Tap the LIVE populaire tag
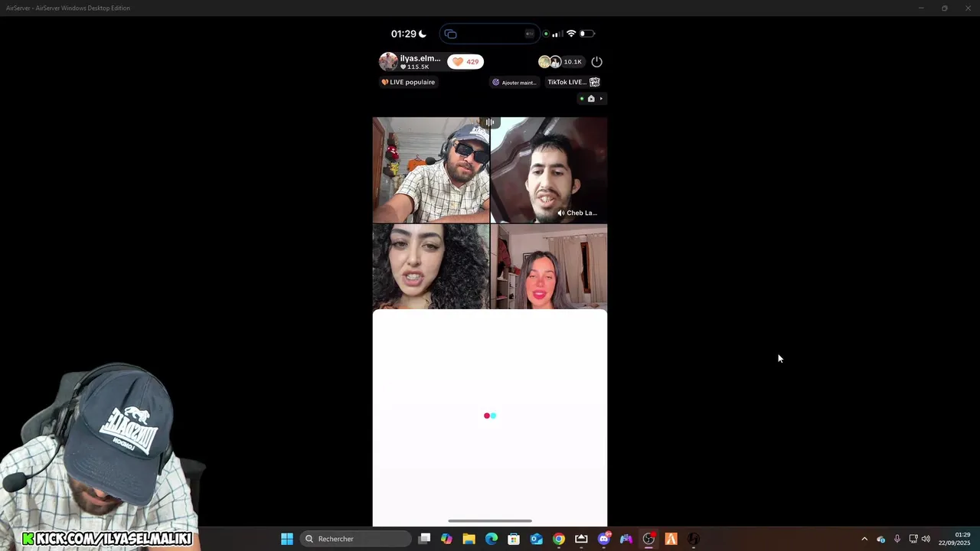The width and height of the screenshot is (980, 551). tap(408, 82)
